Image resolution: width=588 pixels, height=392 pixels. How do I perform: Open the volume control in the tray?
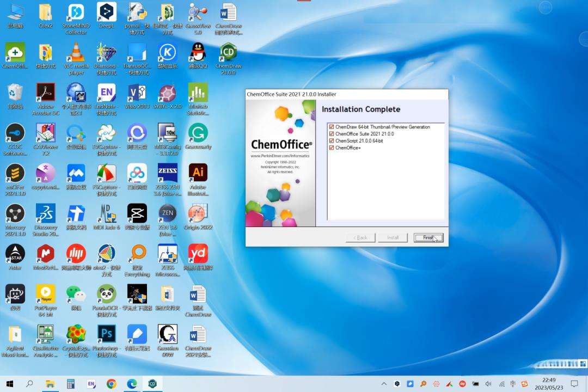[x=488, y=384]
